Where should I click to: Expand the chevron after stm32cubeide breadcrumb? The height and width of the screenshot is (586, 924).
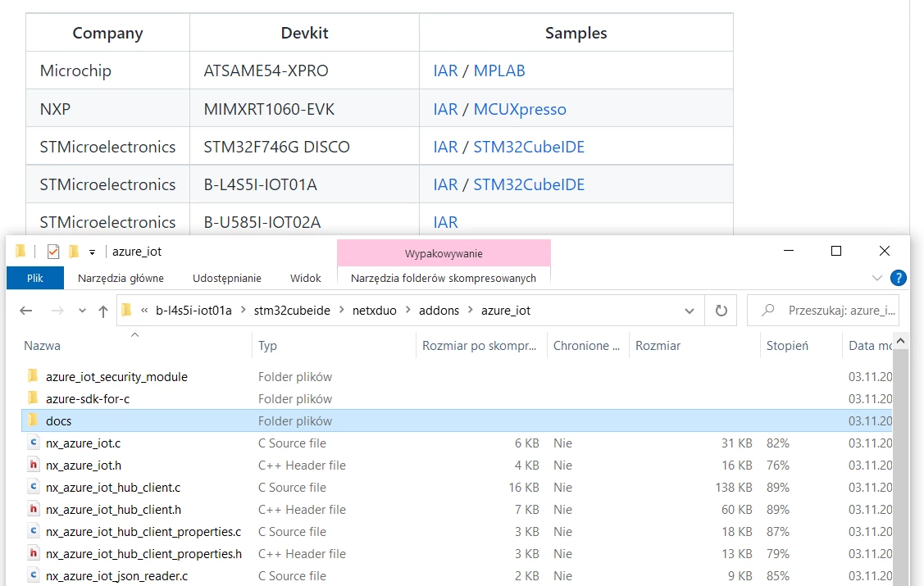click(x=342, y=310)
